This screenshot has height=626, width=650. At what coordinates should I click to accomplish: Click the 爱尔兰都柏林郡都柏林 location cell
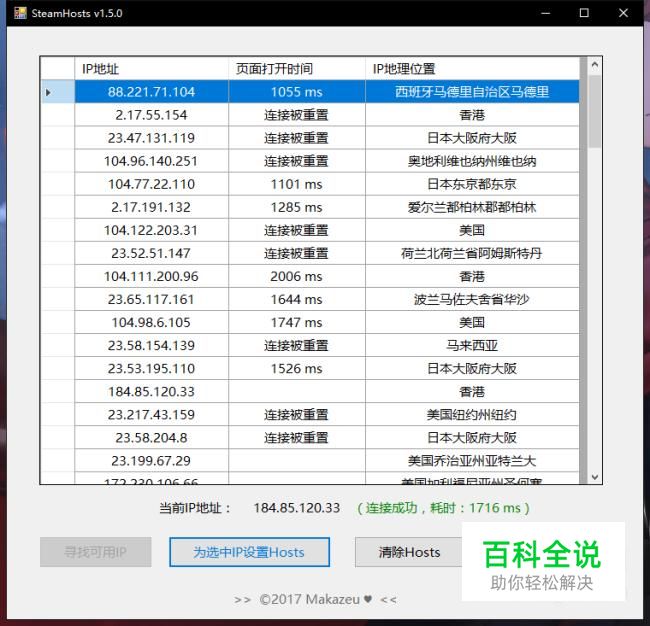[472, 207]
